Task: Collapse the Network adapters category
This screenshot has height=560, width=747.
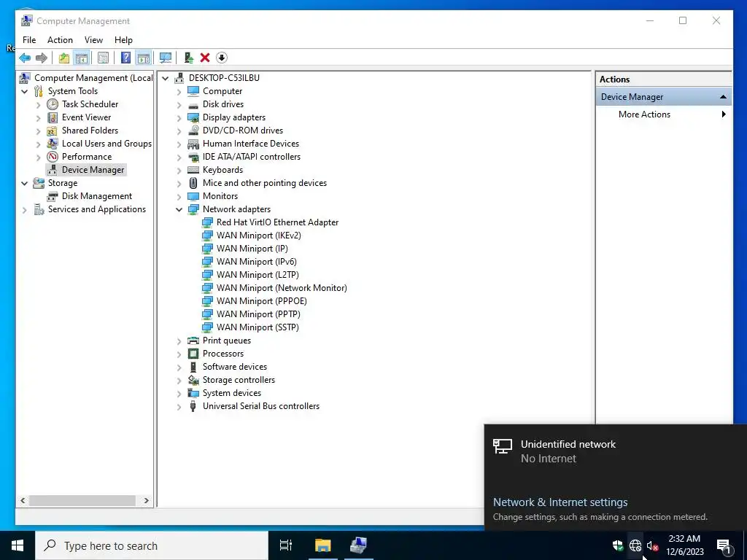Action: tap(179, 209)
